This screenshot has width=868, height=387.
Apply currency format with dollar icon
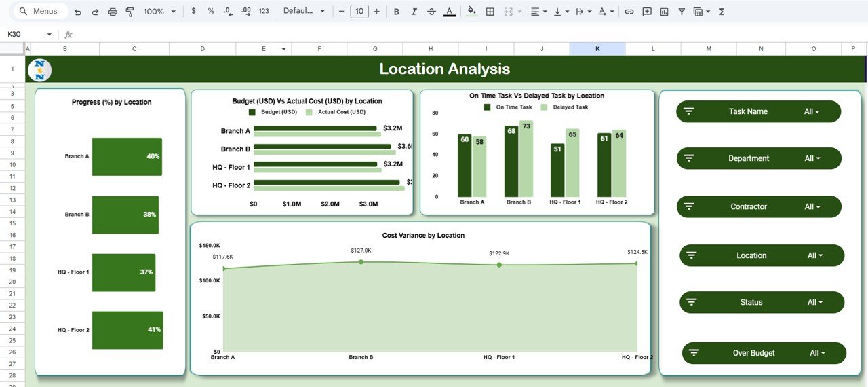(x=194, y=12)
